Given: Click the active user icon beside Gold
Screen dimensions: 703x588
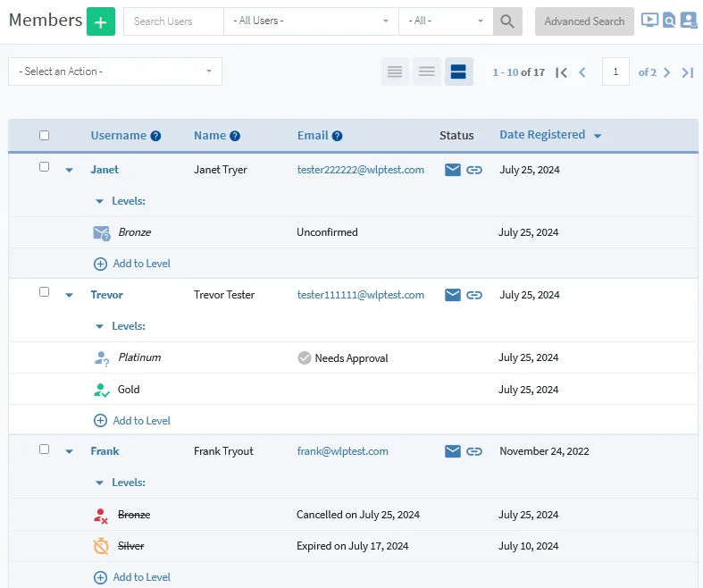Looking at the screenshot, I should (x=102, y=391).
